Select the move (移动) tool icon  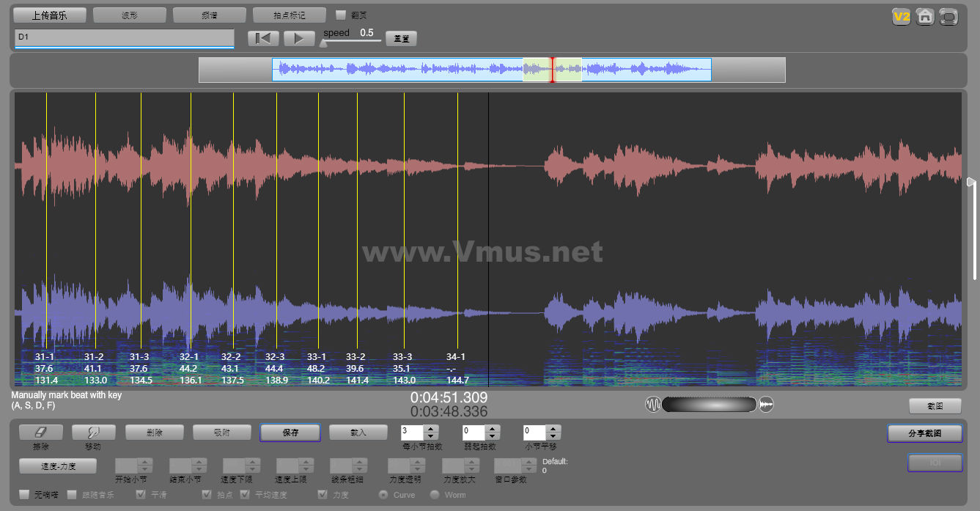[93, 433]
